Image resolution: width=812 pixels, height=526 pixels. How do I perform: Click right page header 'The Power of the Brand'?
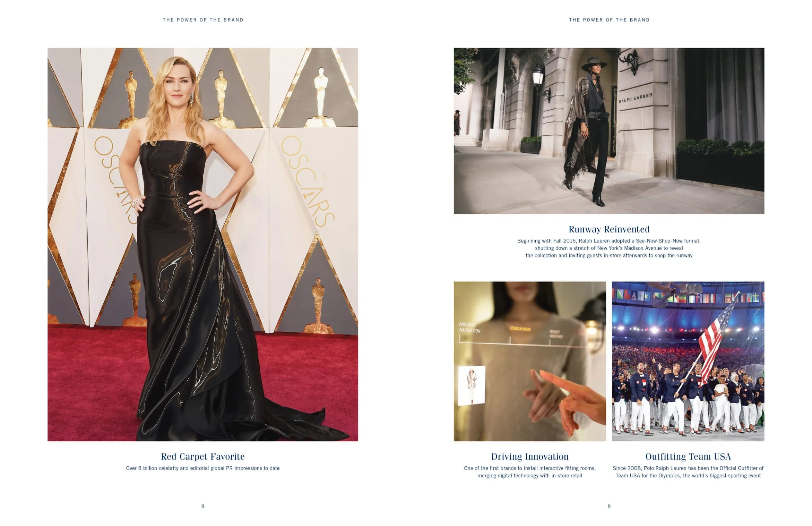pyautogui.click(x=609, y=20)
